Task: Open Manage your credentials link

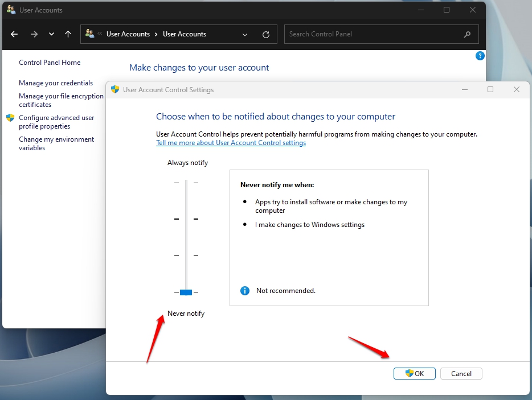Action: (x=56, y=83)
